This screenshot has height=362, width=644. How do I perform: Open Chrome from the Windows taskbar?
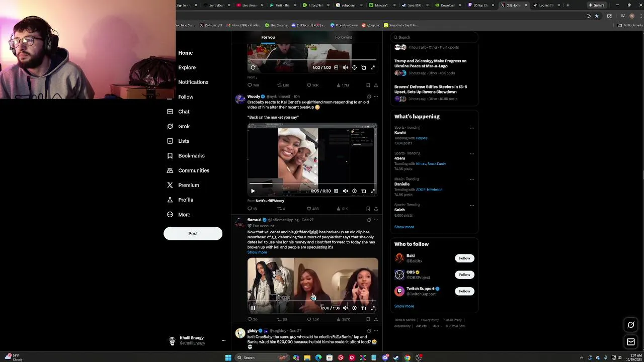(x=407, y=357)
